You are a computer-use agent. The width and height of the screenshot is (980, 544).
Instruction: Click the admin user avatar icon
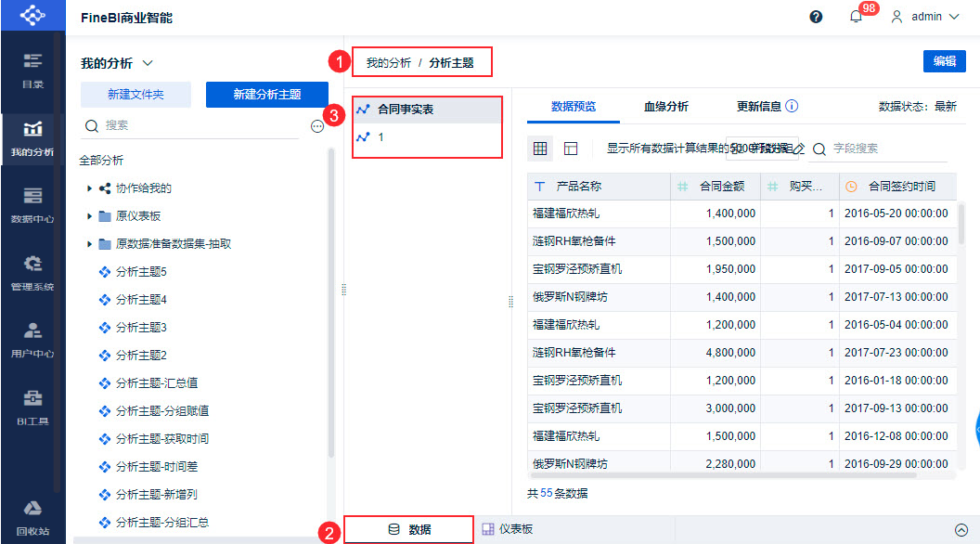tap(896, 17)
